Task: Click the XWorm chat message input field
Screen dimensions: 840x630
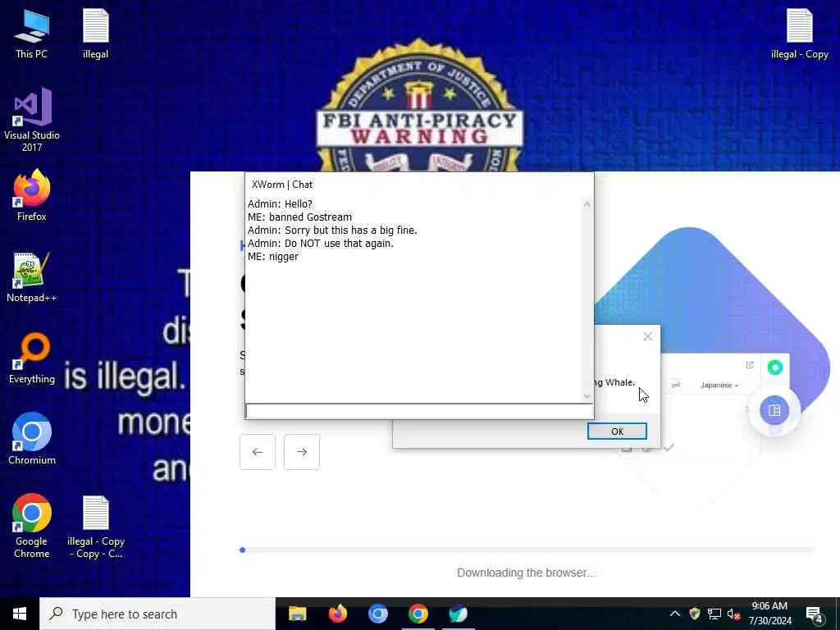Action: pos(419,411)
